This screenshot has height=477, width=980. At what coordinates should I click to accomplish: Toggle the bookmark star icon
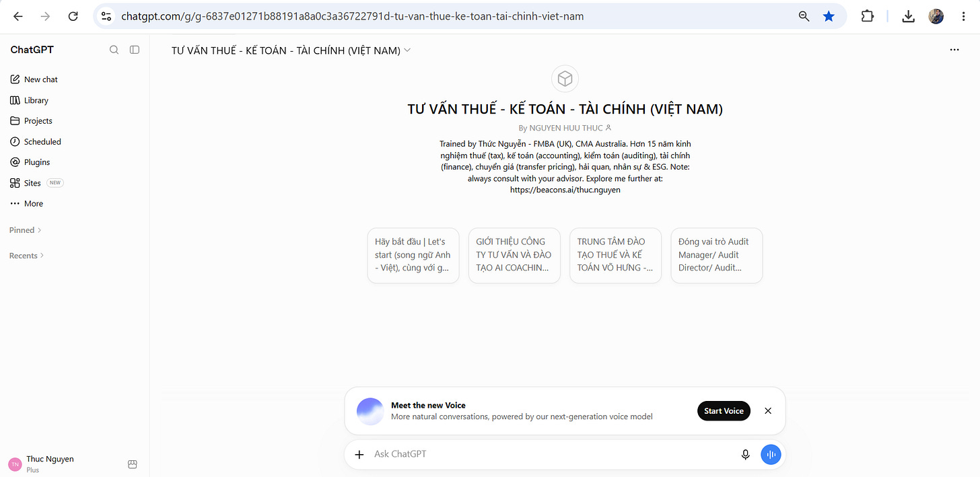point(829,16)
